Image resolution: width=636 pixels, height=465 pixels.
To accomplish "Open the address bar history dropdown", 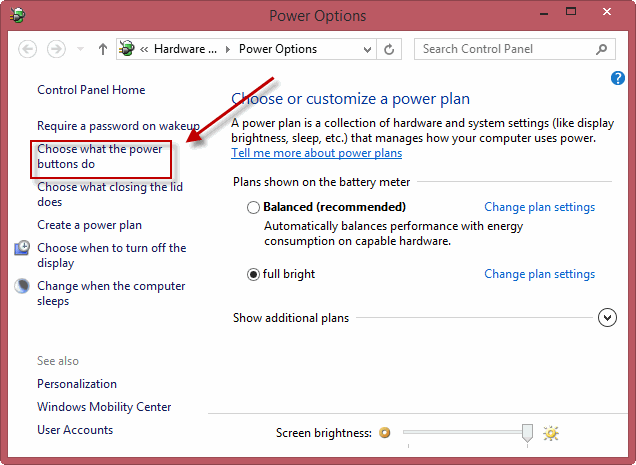I will 367,50.
